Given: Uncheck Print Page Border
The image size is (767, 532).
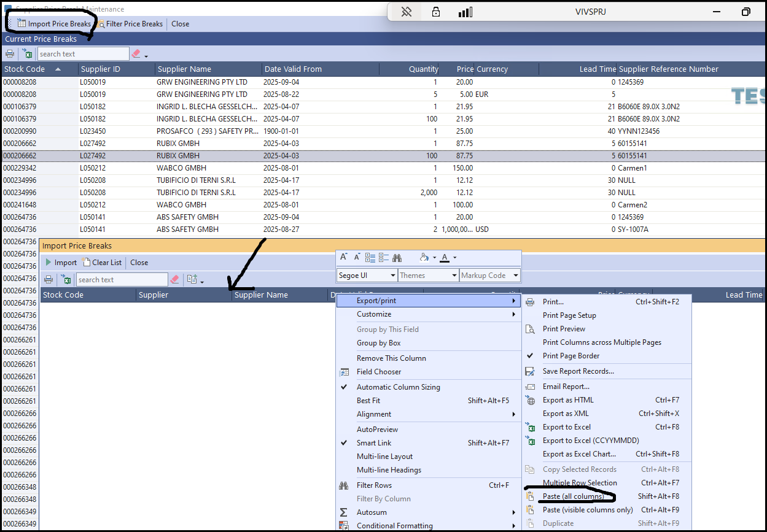Looking at the screenshot, I should pos(570,356).
